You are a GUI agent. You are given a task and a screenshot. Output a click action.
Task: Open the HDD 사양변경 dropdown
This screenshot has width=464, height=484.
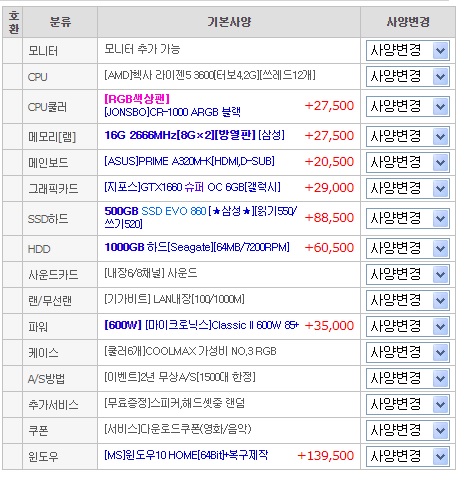click(x=407, y=248)
